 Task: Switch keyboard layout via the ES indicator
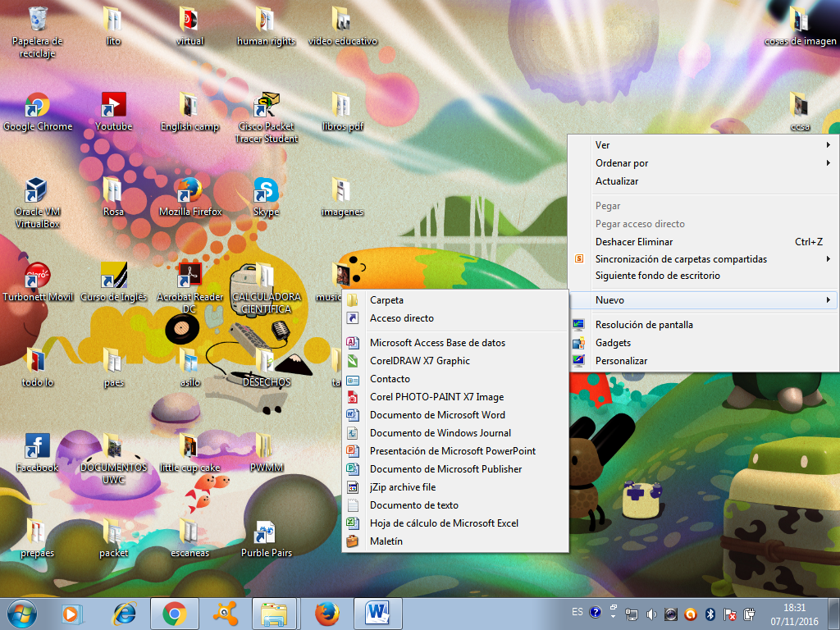point(577,613)
